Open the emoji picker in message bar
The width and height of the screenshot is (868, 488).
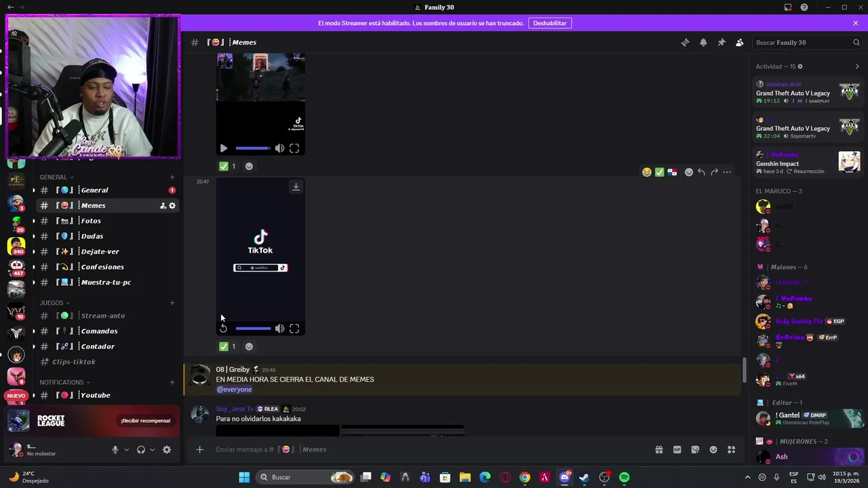click(713, 449)
